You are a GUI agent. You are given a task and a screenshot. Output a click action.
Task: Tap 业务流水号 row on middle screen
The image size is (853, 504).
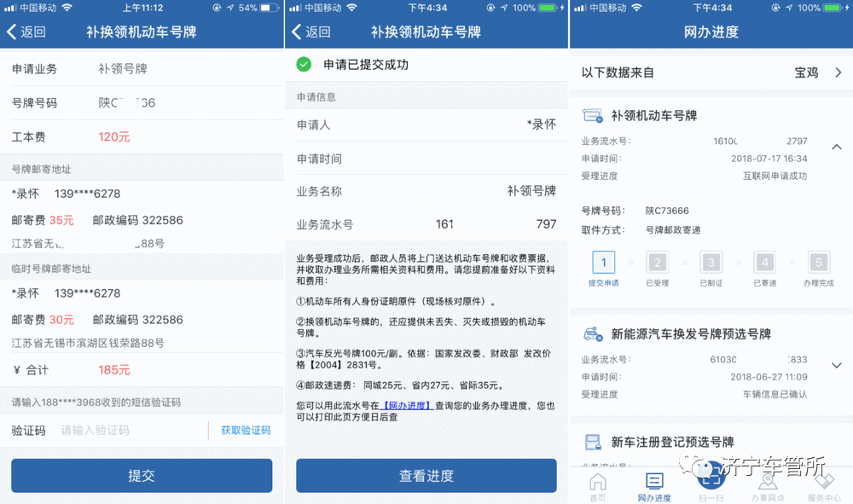coord(426,224)
